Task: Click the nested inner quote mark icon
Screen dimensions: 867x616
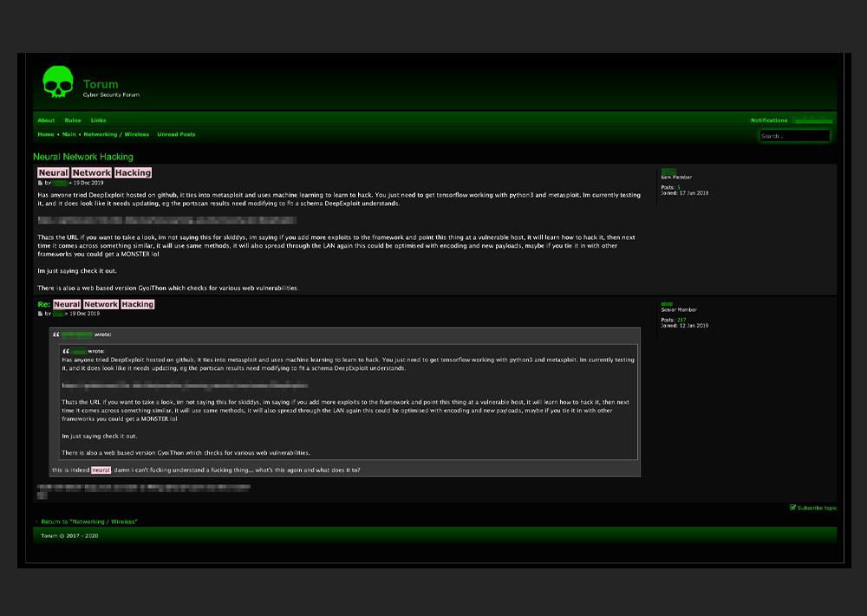Action: pyautogui.click(x=66, y=351)
